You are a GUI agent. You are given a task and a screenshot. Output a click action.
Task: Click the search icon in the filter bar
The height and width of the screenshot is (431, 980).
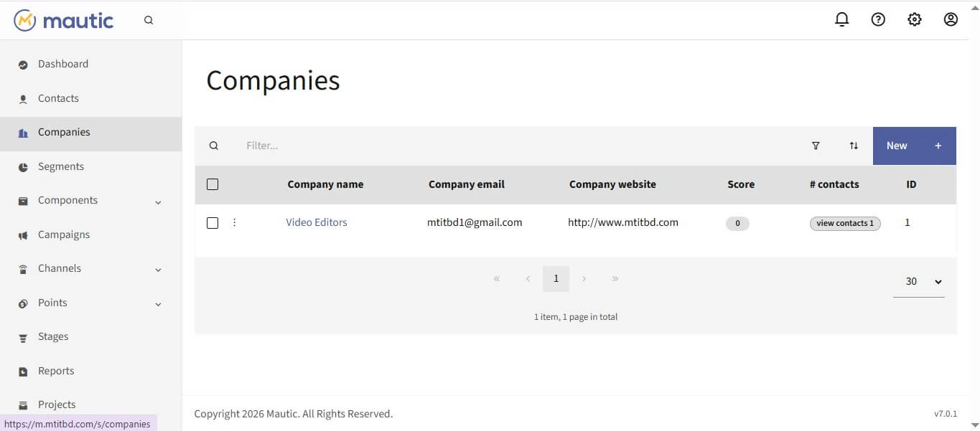pyautogui.click(x=214, y=146)
